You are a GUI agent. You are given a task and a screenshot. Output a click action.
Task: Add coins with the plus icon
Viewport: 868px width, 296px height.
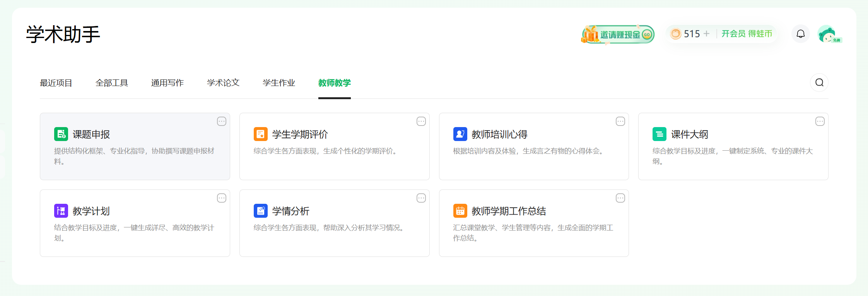point(706,34)
